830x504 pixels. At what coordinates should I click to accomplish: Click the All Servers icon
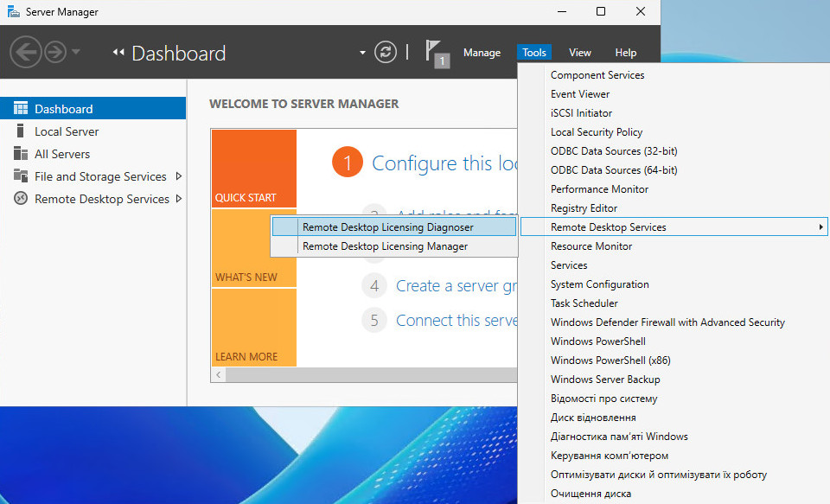pyautogui.click(x=21, y=154)
